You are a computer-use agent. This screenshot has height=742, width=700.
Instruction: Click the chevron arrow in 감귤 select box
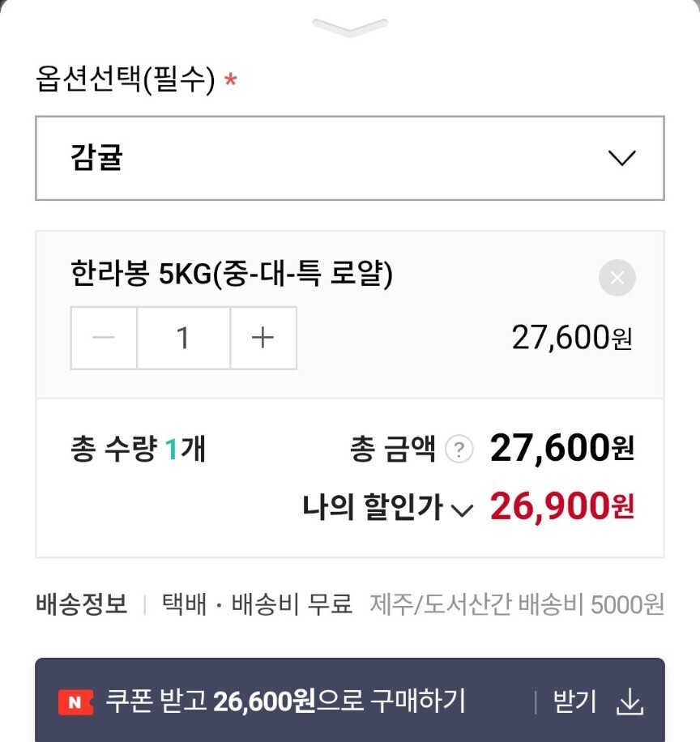point(621,158)
